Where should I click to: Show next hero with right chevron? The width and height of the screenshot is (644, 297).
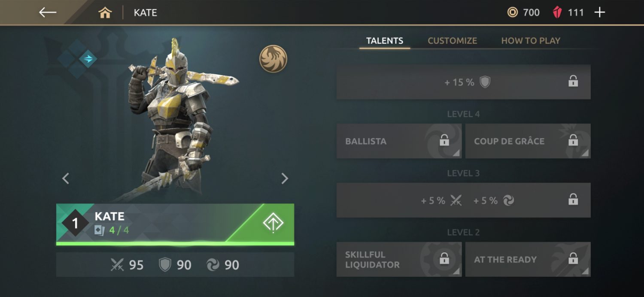284,178
